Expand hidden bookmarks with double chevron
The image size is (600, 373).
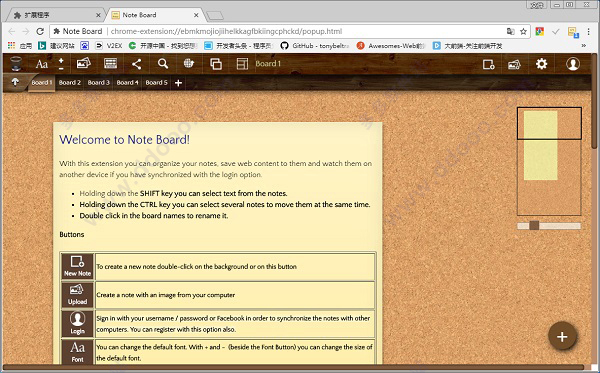pyautogui.click(x=584, y=46)
